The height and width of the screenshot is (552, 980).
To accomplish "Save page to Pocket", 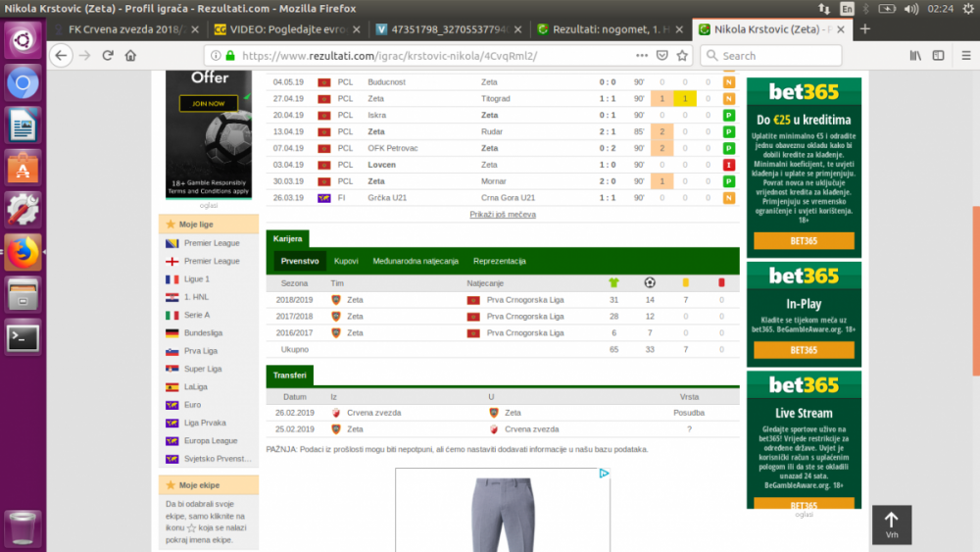I will pyautogui.click(x=661, y=56).
